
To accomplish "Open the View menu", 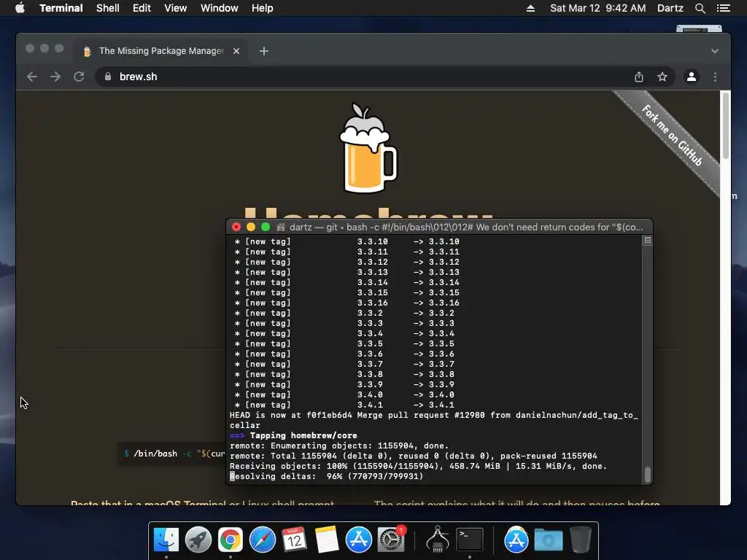I will [175, 8].
